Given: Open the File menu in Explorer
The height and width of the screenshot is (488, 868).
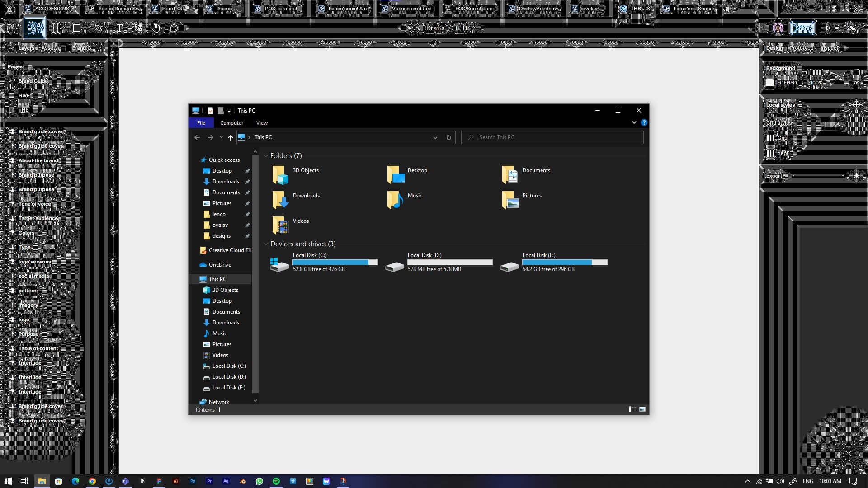Looking at the screenshot, I should 201,123.
